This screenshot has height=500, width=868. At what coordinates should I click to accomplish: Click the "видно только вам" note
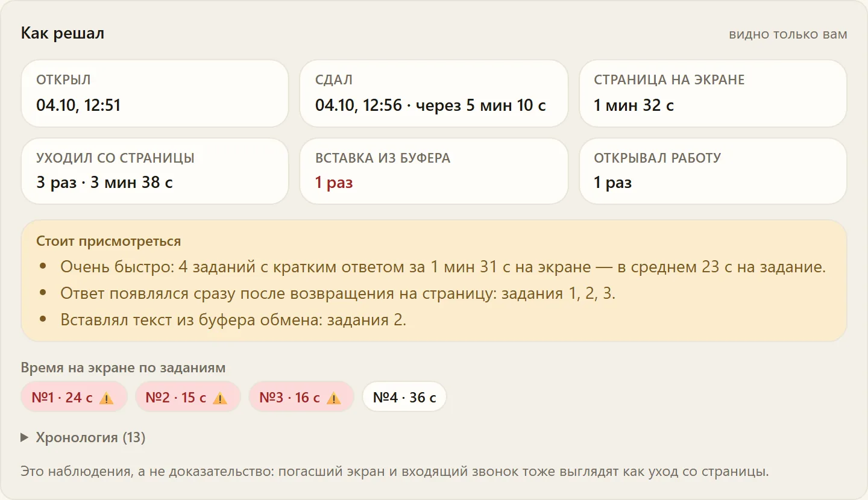788,34
